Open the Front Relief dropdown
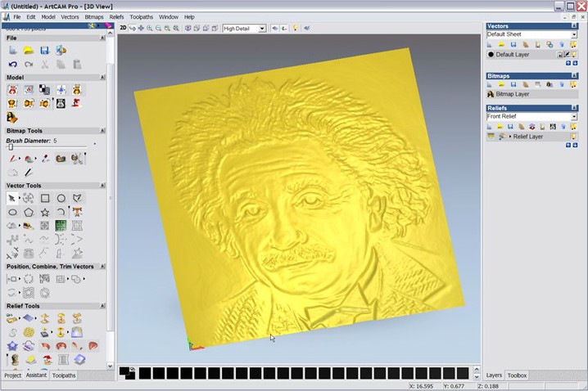Viewport: 588px width, 391px height. coord(574,117)
